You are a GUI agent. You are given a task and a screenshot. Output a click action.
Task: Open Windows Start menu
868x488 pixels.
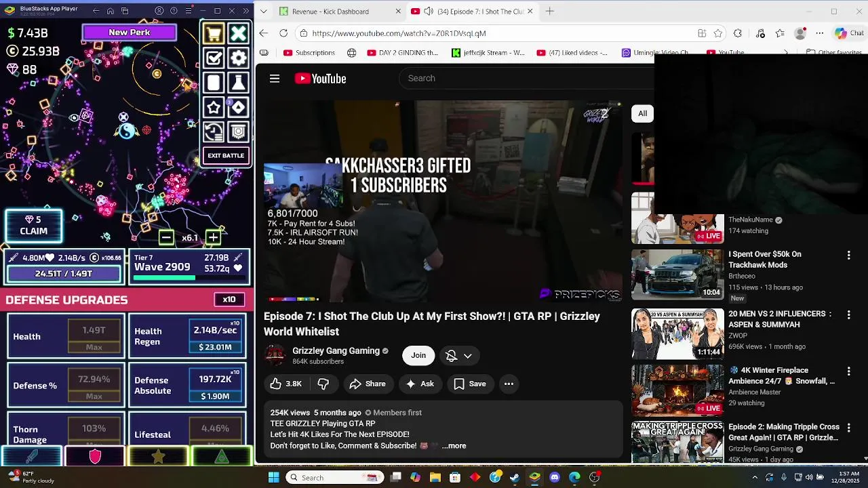pyautogui.click(x=273, y=477)
